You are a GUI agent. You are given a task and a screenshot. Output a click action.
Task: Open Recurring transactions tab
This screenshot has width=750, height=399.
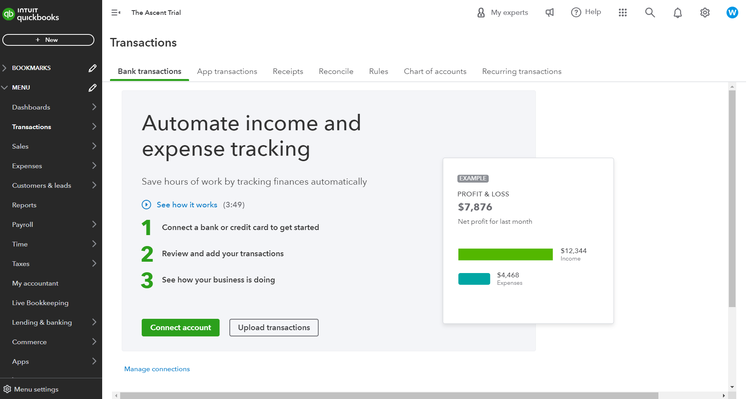tap(521, 71)
